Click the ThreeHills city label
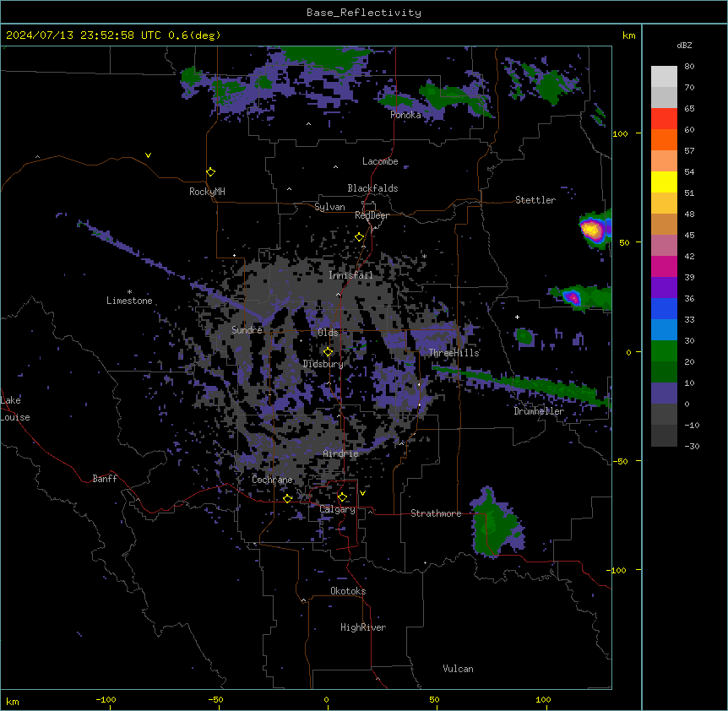728x711 pixels. pyautogui.click(x=454, y=353)
